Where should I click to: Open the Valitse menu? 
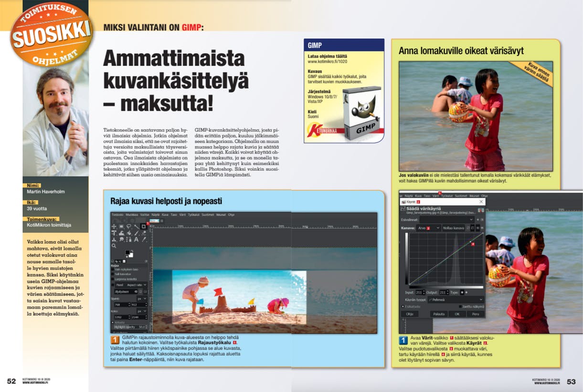click(x=145, y=215)
